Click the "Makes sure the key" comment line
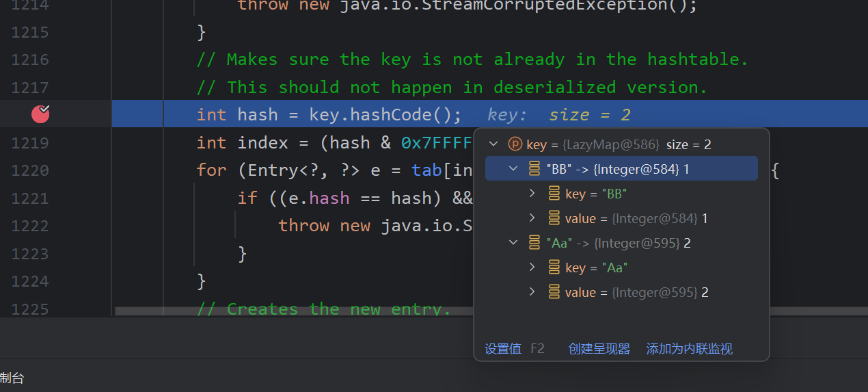The image size is (868, 392). pos(472,60)
